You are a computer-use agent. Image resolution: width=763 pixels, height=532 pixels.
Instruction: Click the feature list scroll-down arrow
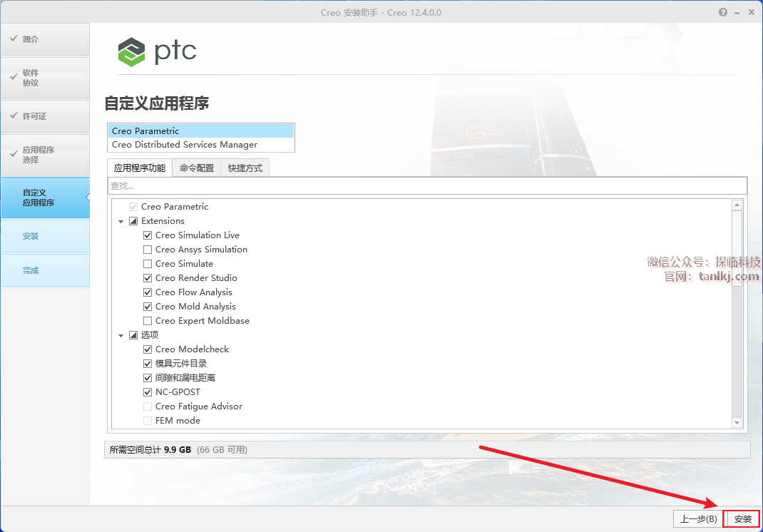click(x=737, y=422)
